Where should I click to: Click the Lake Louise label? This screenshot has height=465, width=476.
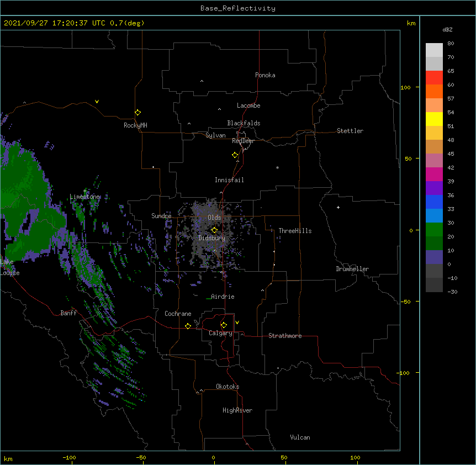click(x=10, y=267)
